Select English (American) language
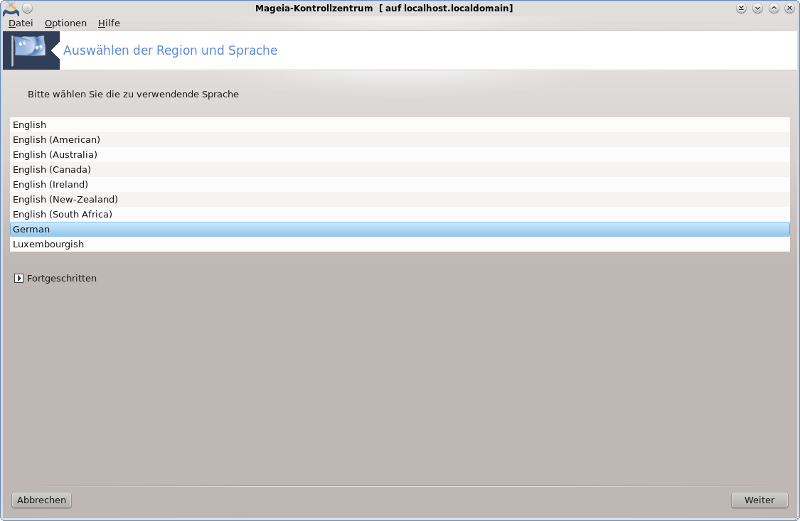Image resolution: width=800 pixels, height=521 pixels. (399, 139)
